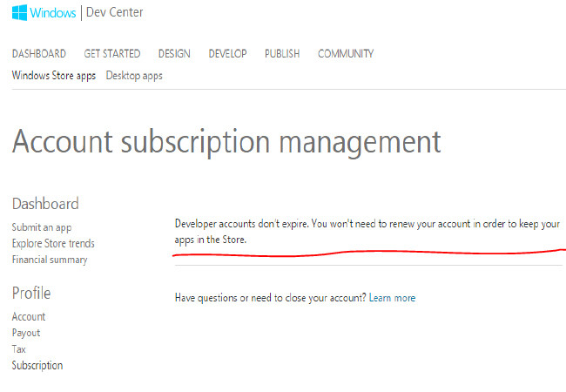Open the Windows home link
This screenshot has width=566, height=392.
53,13
